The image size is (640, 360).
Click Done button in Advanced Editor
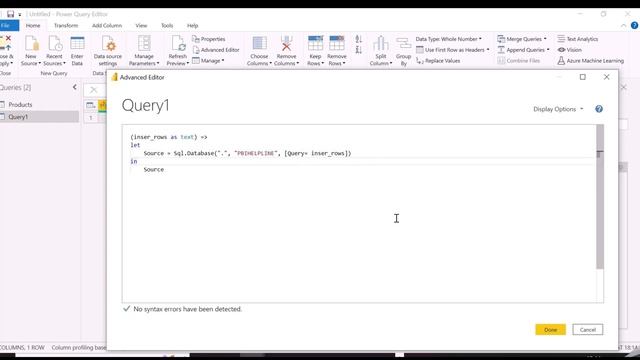pos(551,329)
